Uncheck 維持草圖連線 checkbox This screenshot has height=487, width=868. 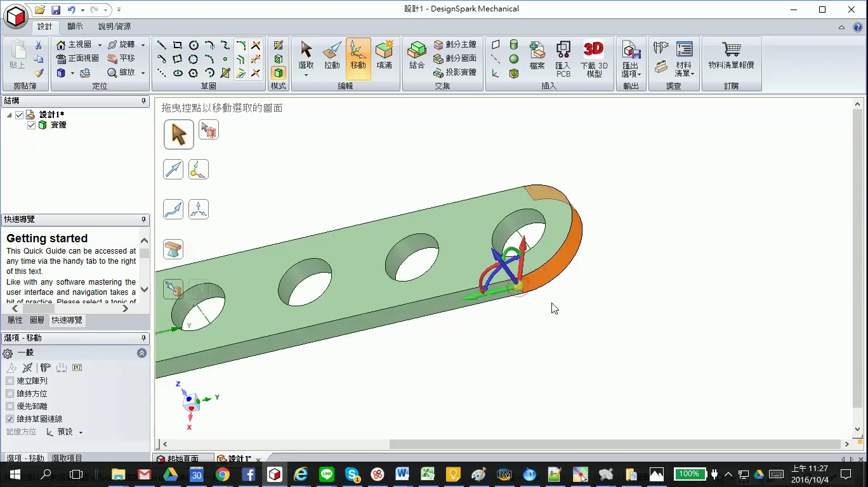pos(10,419)
